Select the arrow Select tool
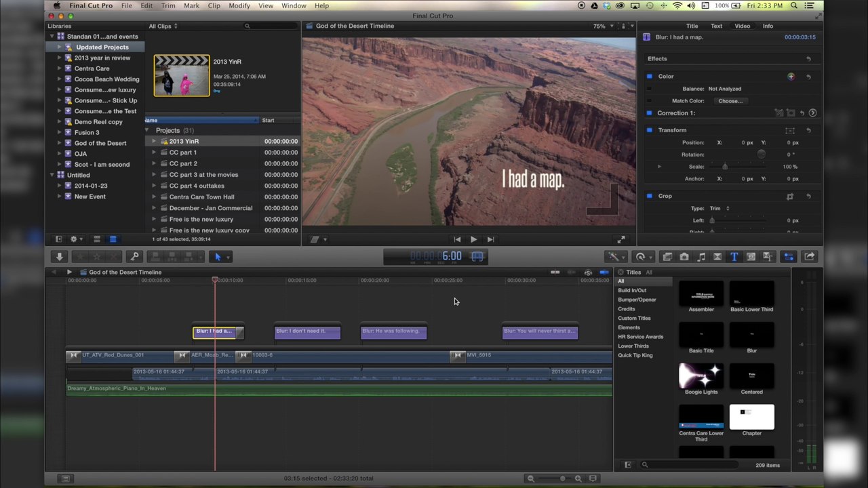This screenshot has height=488, width=868. pos(218,257)
